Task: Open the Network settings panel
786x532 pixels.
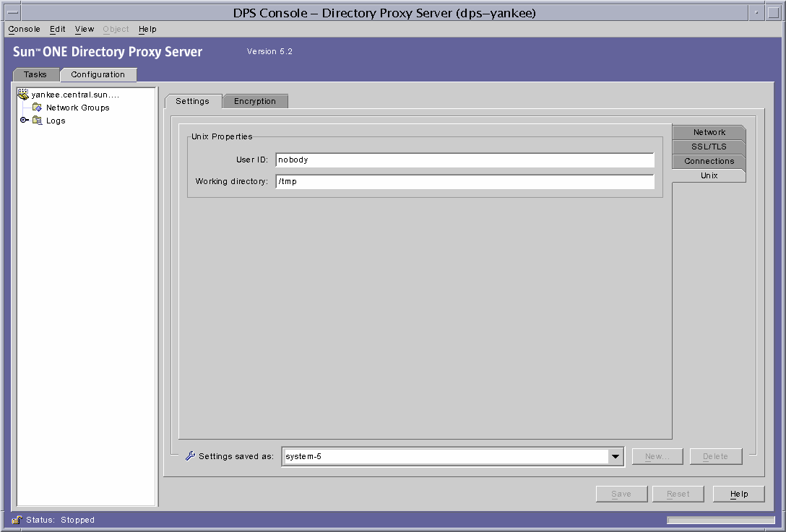Action: [x=709, y=132]
